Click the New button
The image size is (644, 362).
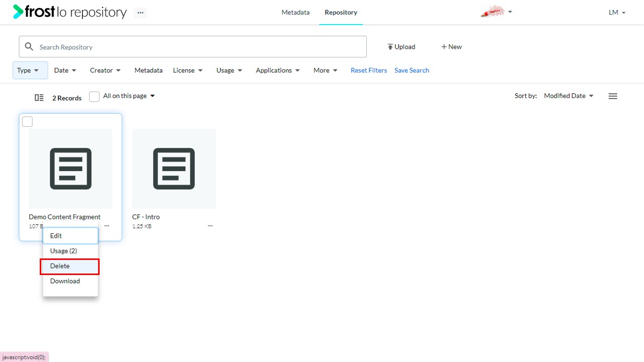coord(451,47)
